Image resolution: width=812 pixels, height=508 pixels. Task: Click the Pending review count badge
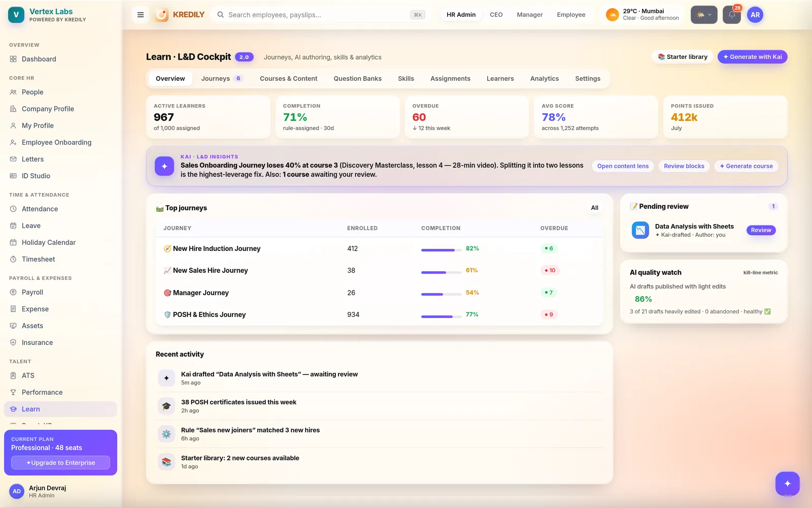point(773,206)
